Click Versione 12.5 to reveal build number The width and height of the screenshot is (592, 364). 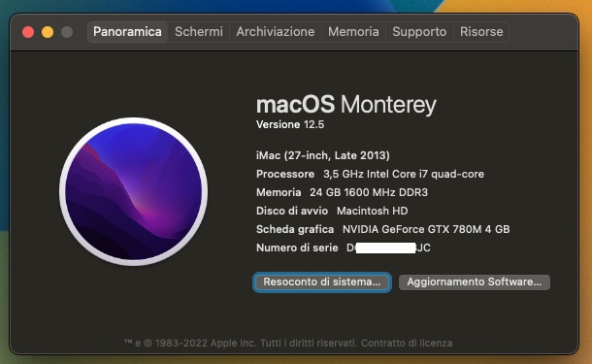(x=290, y=124)
